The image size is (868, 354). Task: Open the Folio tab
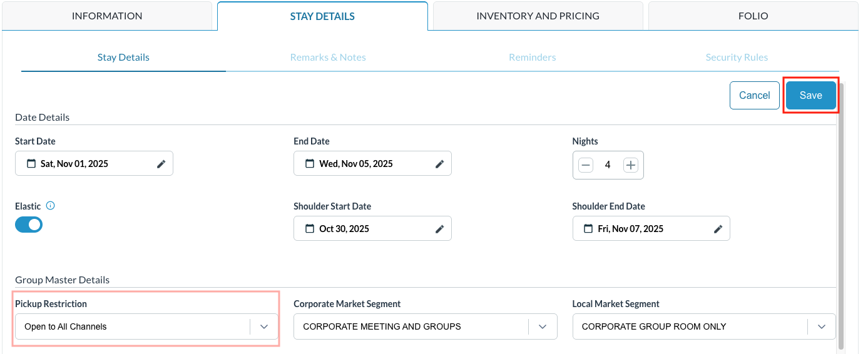point(753,16)
